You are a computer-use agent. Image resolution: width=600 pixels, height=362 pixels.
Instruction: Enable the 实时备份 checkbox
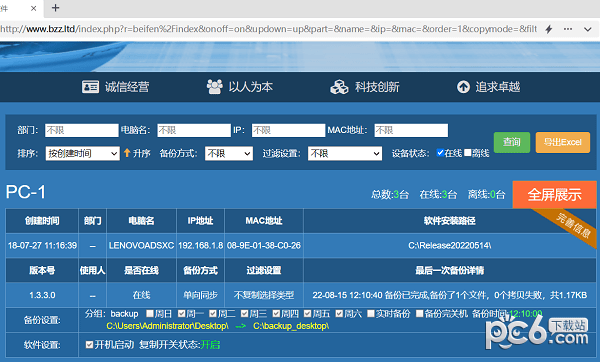[370, 314]
